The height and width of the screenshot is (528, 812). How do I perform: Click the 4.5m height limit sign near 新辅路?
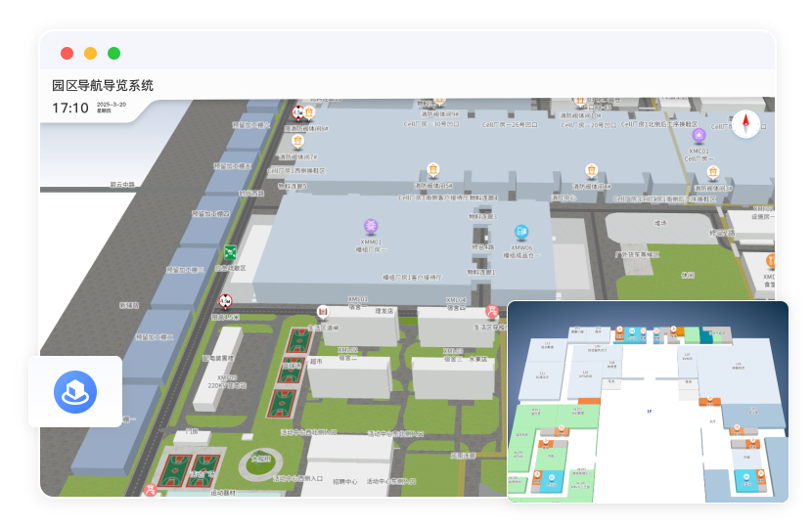point(226,300)
